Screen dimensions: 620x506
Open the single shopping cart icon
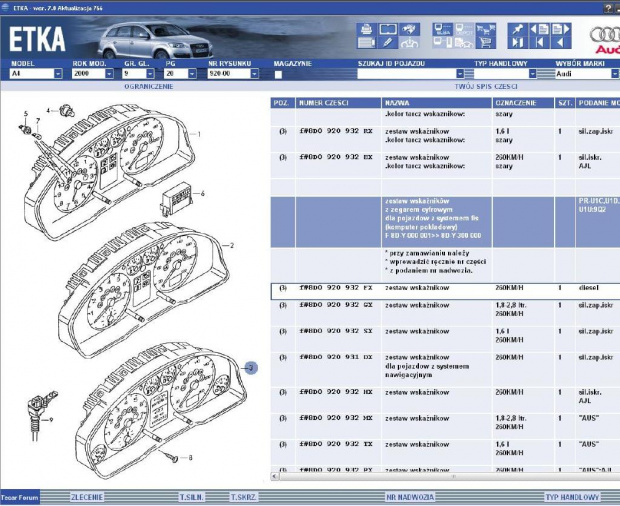486,42
